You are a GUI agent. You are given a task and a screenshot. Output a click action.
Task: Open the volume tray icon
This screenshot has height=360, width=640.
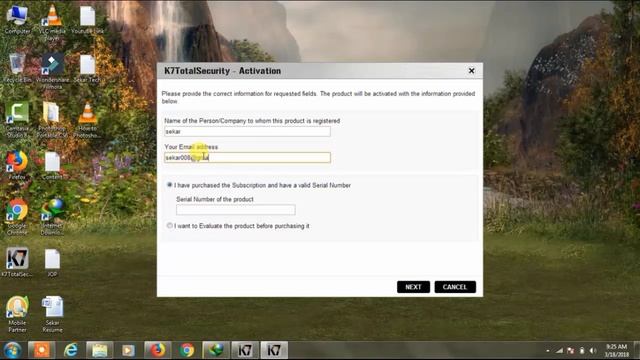click(x=593, y=351)
